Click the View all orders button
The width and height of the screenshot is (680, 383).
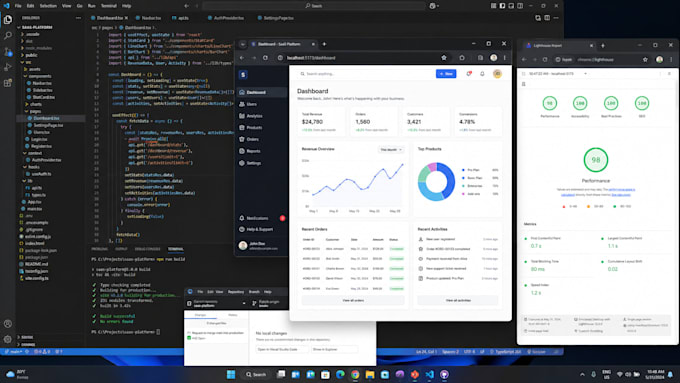[x=353, y=300]
